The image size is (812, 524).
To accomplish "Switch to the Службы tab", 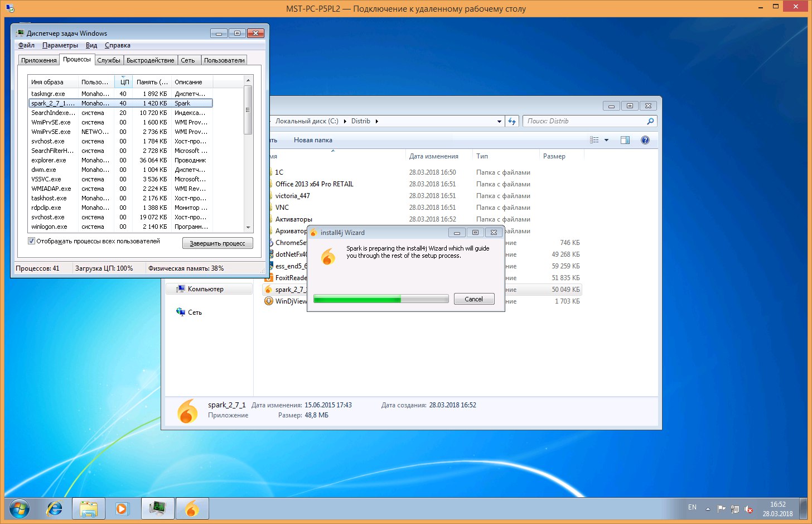I will click(x=109, y=60).
